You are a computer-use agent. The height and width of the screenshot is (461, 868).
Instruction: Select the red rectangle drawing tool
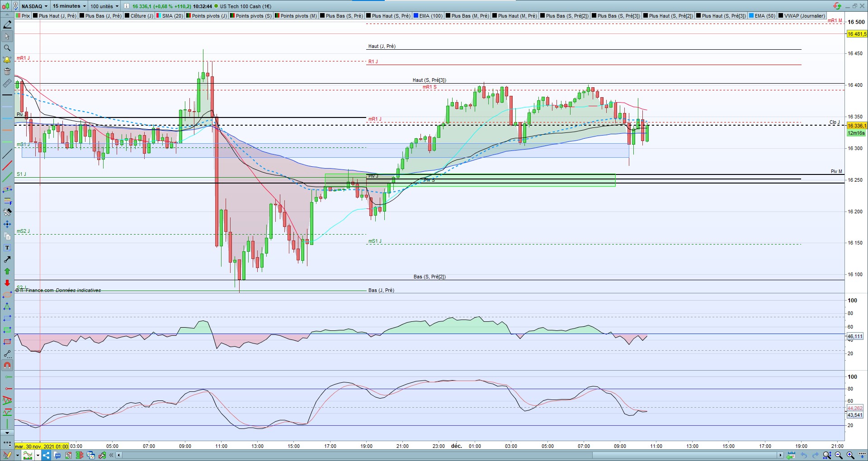click(x=7, y=342)
